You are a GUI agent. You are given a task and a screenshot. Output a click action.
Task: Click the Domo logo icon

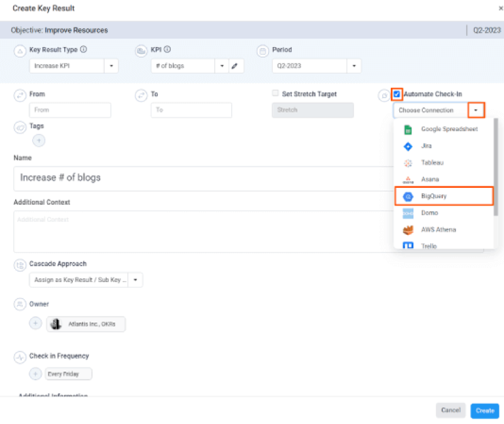tap(408, 213)
